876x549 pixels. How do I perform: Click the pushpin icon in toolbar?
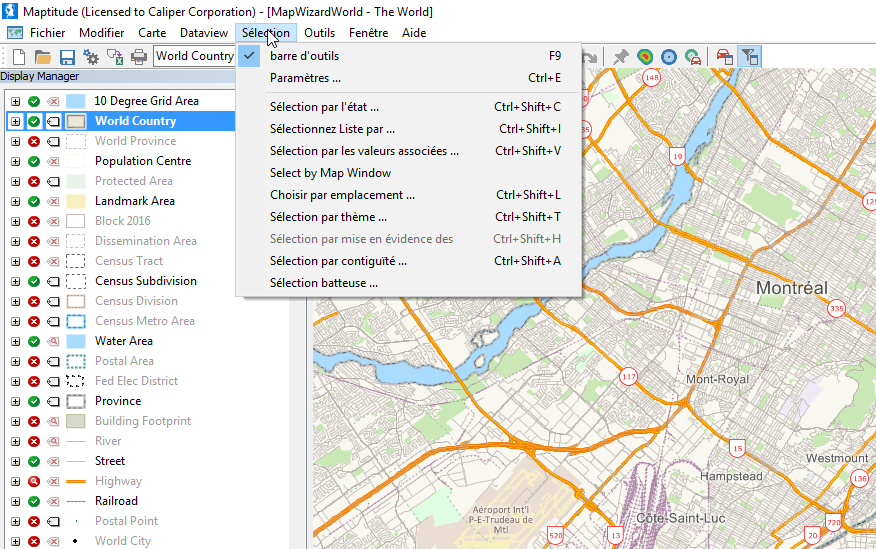[x=621, y=57]
